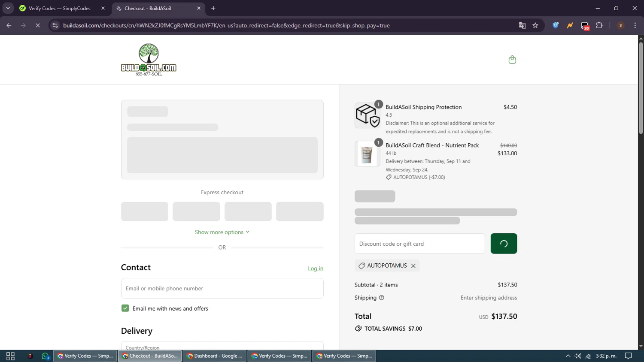Open the shopping bag cart icon
The image size is (644, 362).
point(512,60)
